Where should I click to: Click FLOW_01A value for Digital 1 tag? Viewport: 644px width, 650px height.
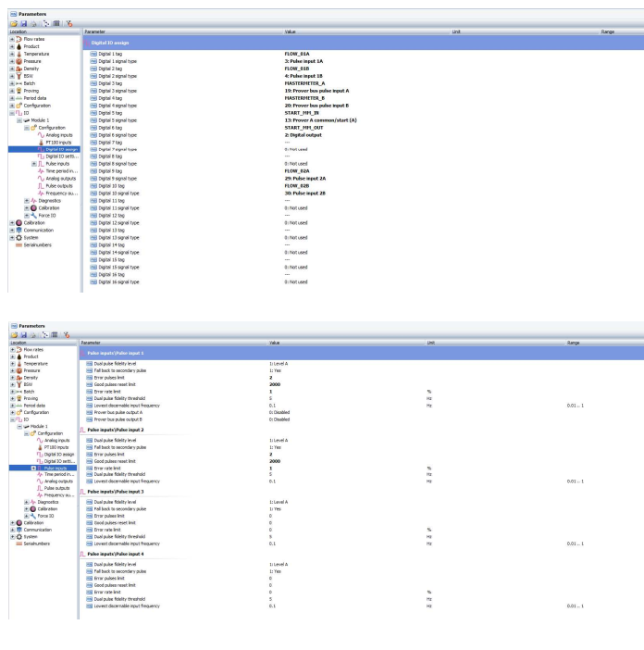point(297,54)
